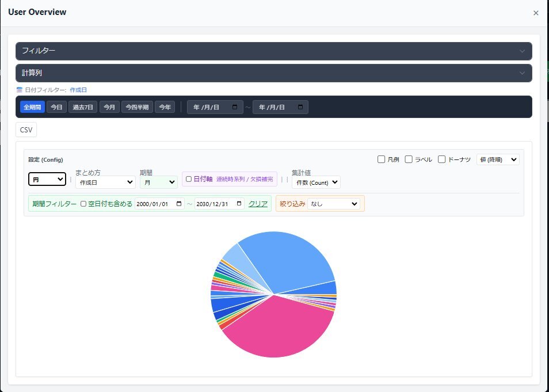The width and height of the screenshot is (549, 392).
Task: Open the 件数 (Count) aggregate dropdown
Action: [x=316, y=182]
